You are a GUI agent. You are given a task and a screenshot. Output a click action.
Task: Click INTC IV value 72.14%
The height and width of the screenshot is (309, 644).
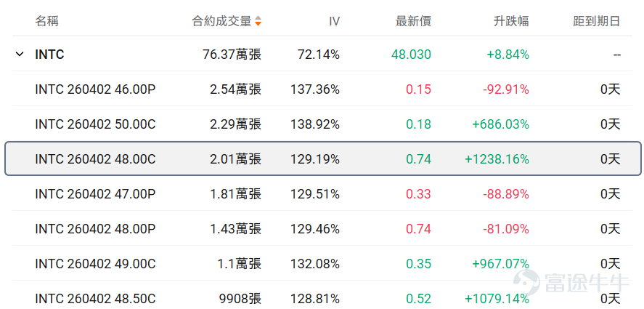coord(319,55)
